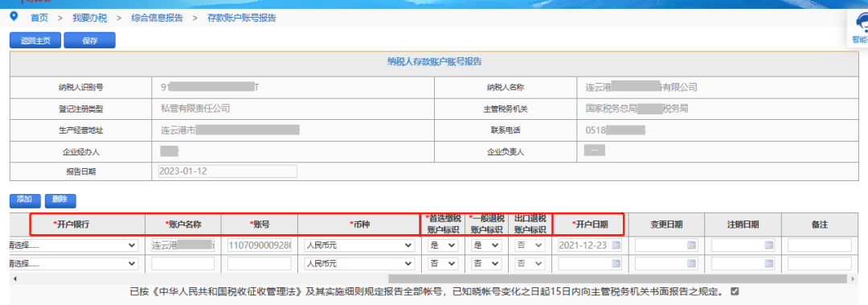Open 注销日期 calendar icon in second row
This screenshot has height=305, width=868.
coord(768,264)
